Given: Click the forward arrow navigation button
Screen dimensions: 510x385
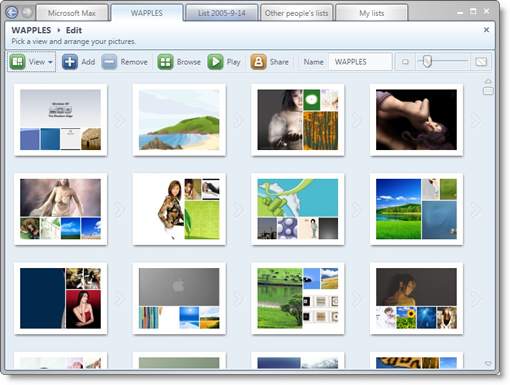Looking at the screenshot, I should pos(27,12).
